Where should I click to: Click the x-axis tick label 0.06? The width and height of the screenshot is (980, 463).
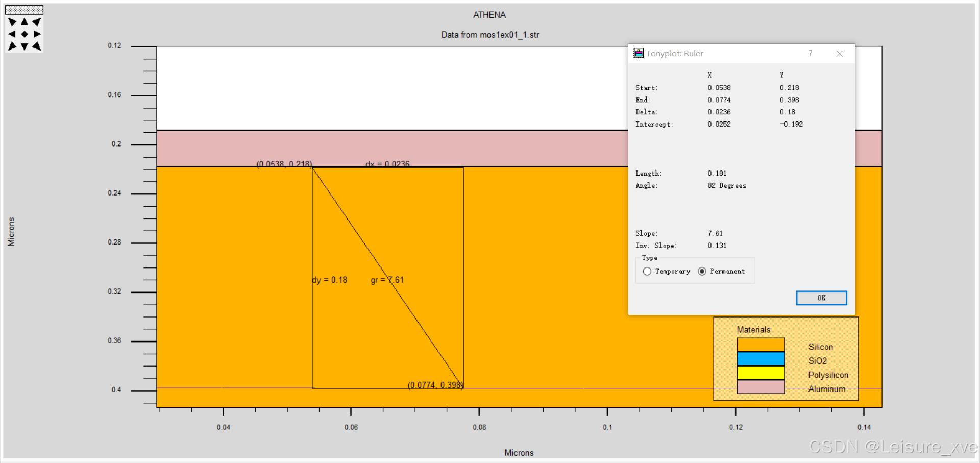[351, 427]
